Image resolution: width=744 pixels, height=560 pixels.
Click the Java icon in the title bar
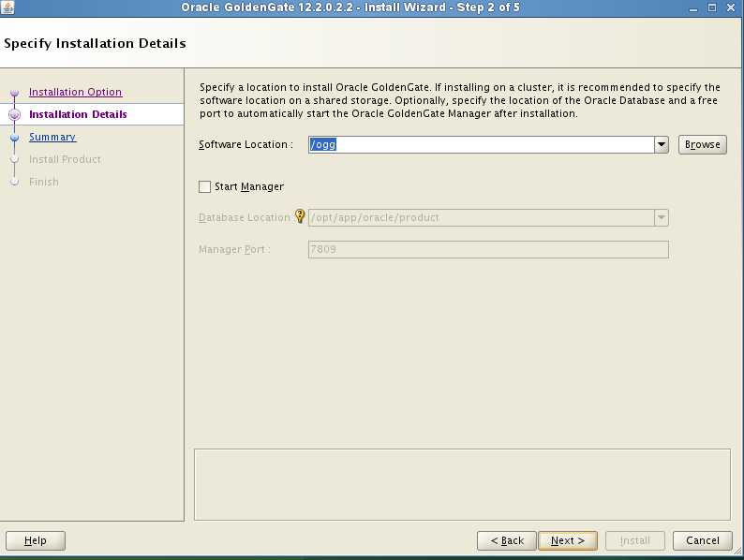point(7,7)
